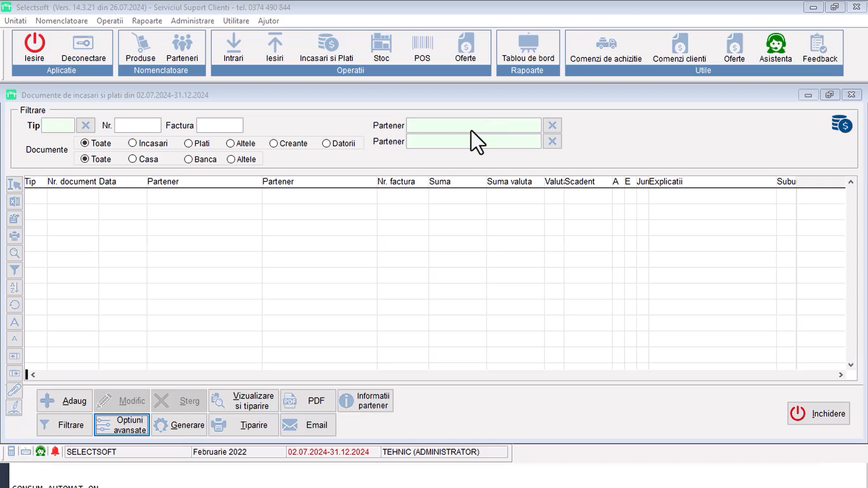Open the Rapoarte menu

[147, 21]
